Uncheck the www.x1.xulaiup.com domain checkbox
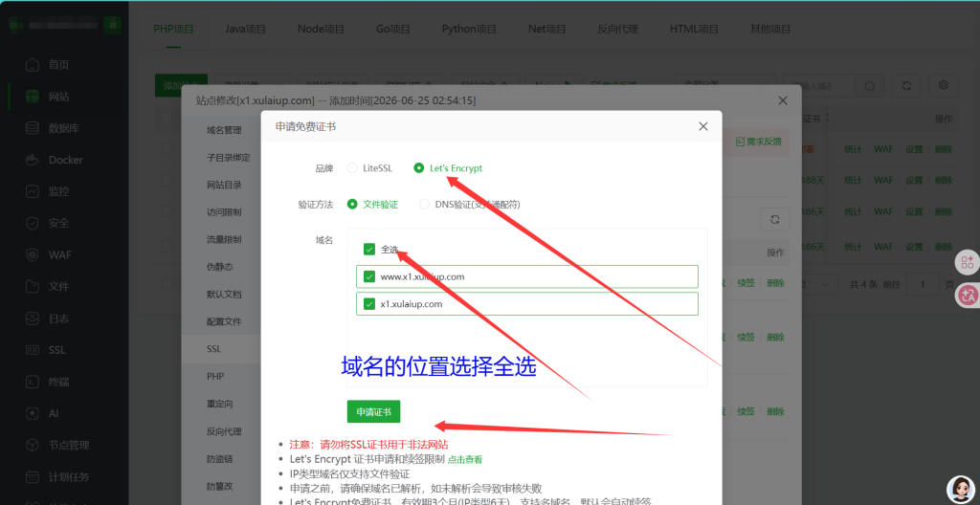 point(369,276)
